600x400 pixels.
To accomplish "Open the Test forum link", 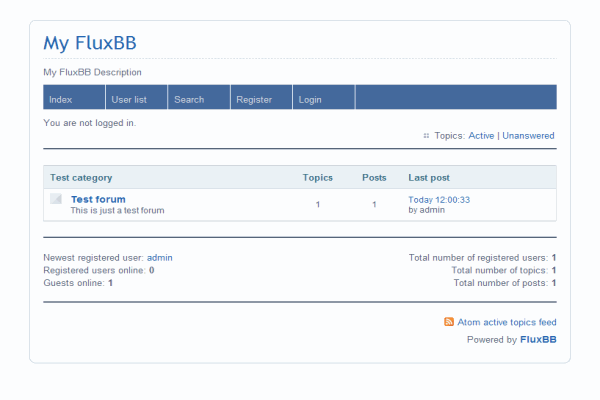I will point(98,199).
